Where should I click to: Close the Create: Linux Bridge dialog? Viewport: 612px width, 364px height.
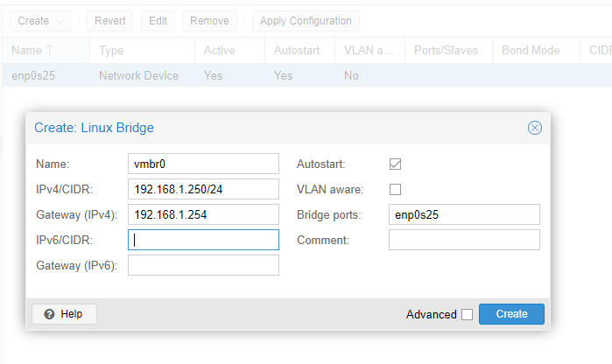click(534, 128)
